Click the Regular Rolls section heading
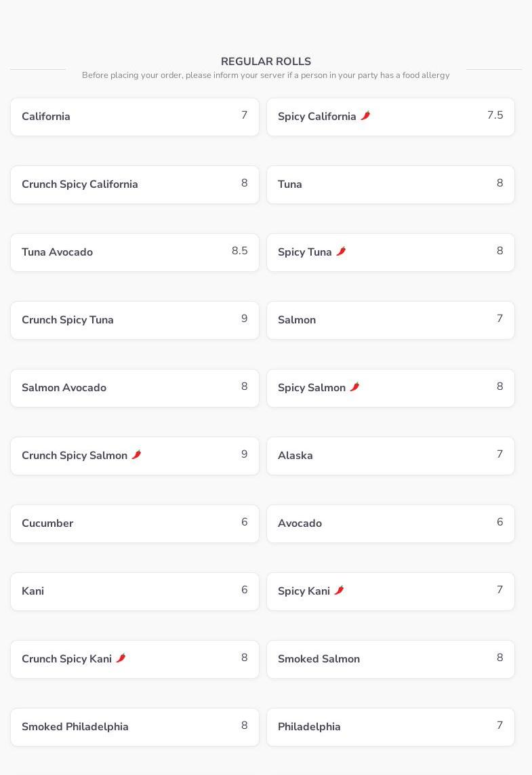The width and height of the screenshot is (532, 775). tap(266, 62)
